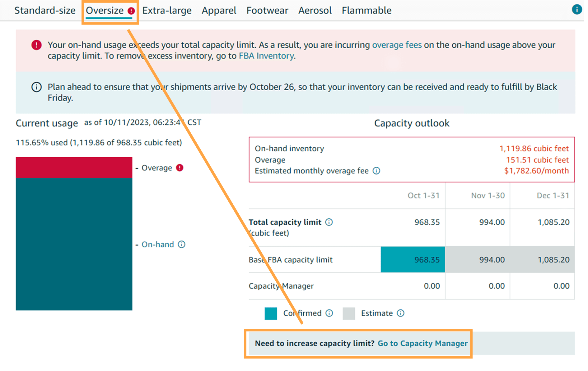588x371 pixels.
Task: Open the Footwear tab
Action: point(267,11)
